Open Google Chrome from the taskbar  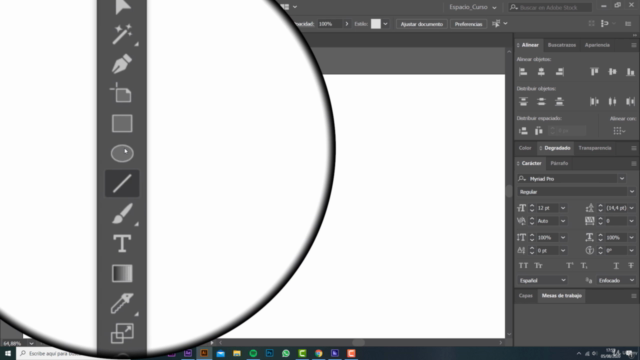pos(318,353)
